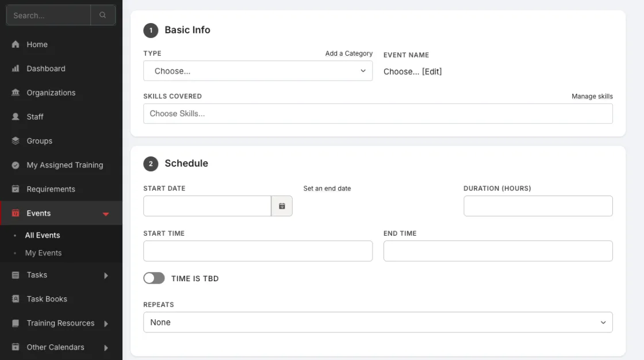Expand the Training Resources submenu arrow
Screen dimensions: 644x360
click(106, 324)
